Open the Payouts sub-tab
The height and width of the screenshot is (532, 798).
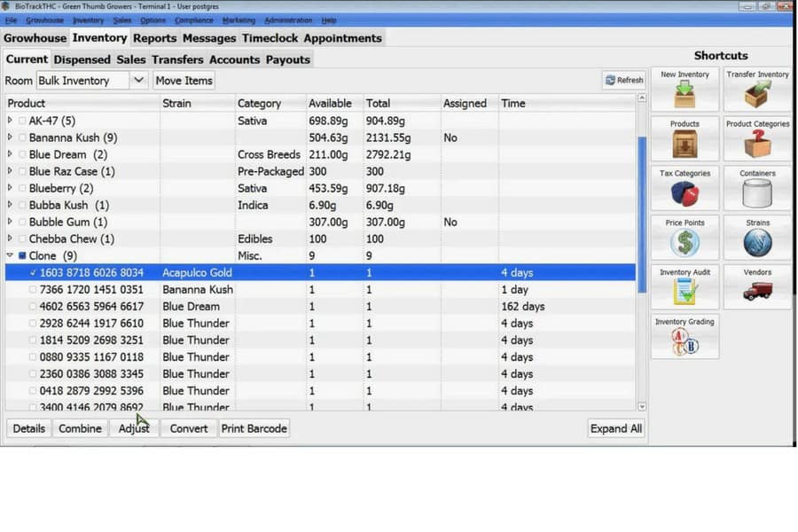tap(287, 59)
